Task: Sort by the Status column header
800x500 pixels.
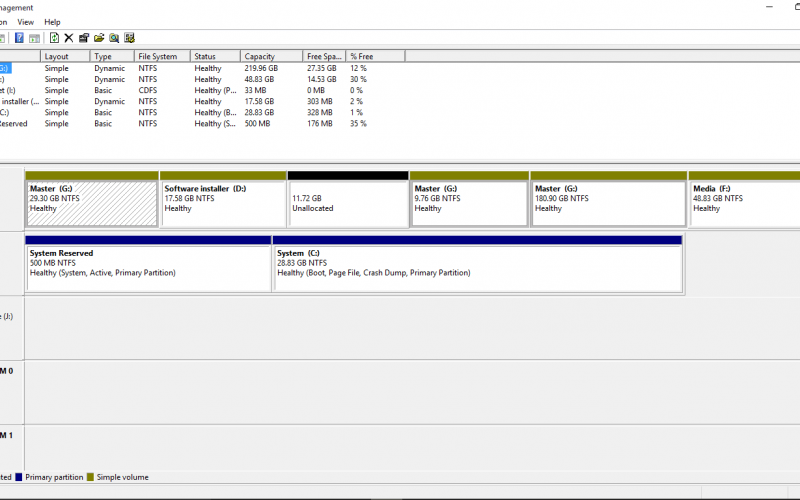Action: [215, 56]
